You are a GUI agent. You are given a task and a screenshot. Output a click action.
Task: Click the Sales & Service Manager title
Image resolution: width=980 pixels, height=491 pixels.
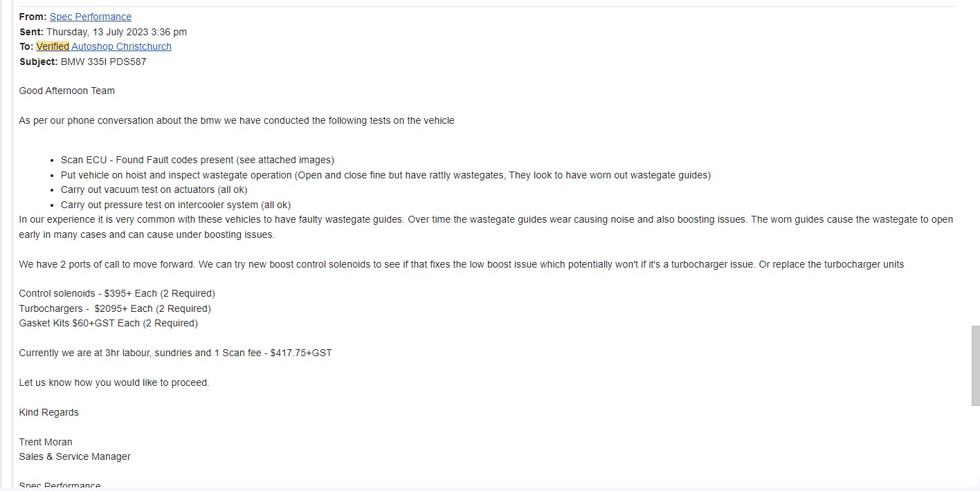[75, 456]
